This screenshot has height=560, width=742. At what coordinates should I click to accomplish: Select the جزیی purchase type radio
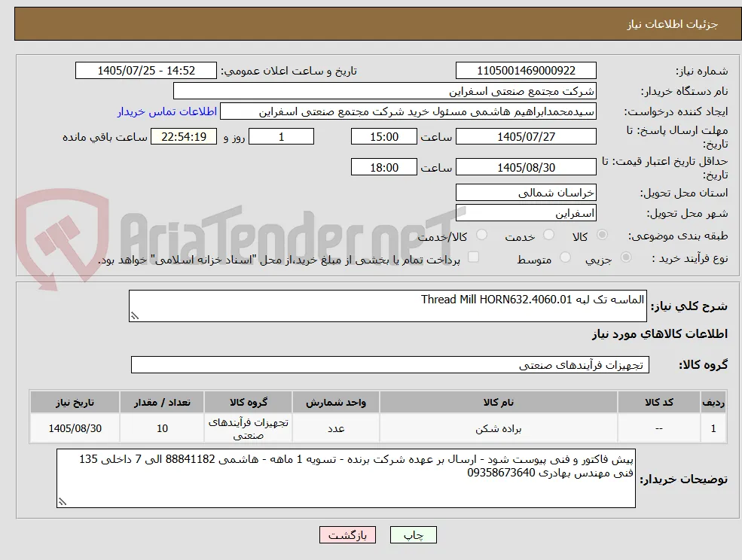[625, 257]
